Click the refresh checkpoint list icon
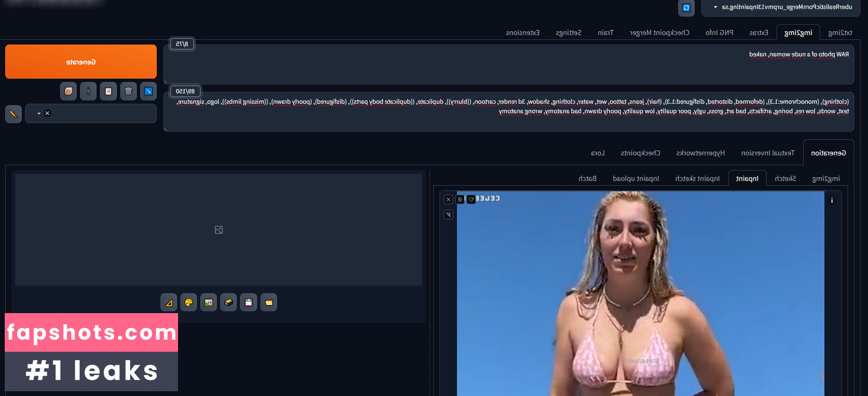868x396 pixels. pos(686,8)
